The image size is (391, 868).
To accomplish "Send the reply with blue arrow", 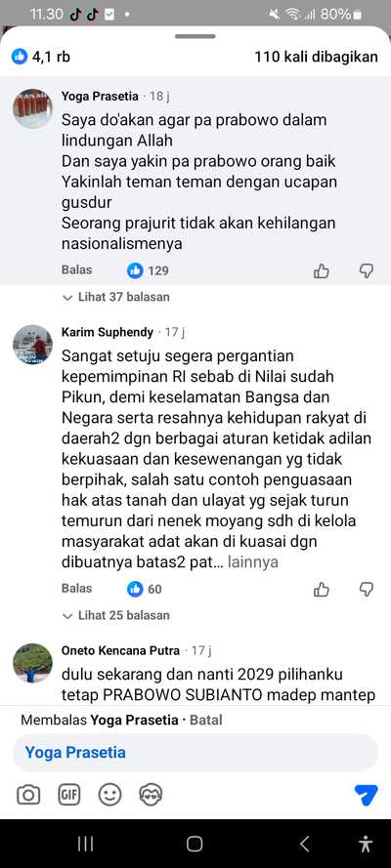I will click(367, 795).
